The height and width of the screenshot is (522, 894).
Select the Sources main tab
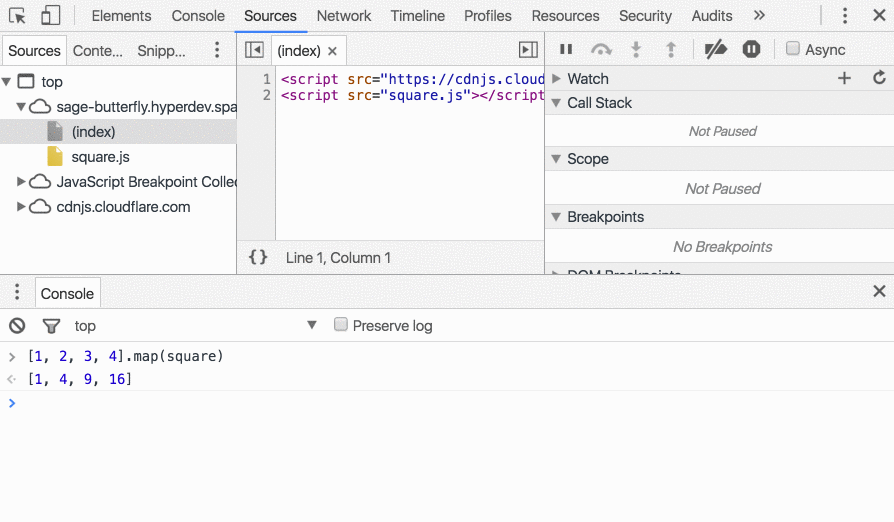click(270, 16)
